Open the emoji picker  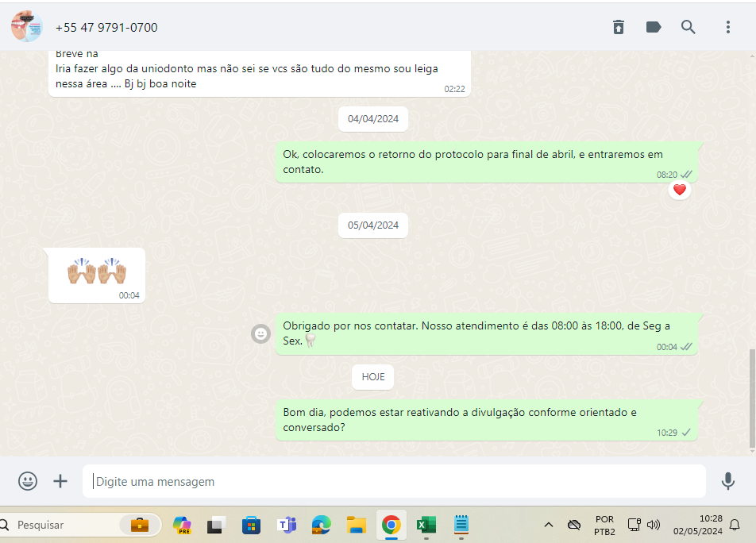coord(28,481)
